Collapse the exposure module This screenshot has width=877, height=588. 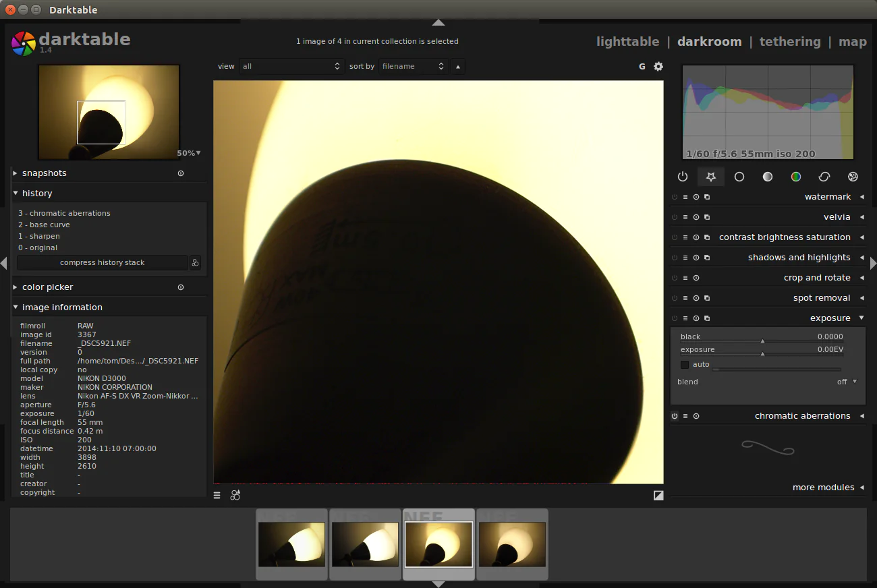[861, 318]
